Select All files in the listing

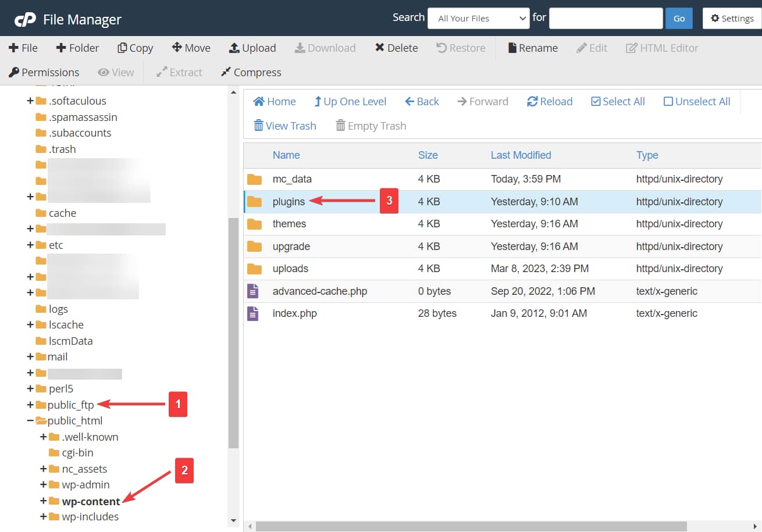618,101
